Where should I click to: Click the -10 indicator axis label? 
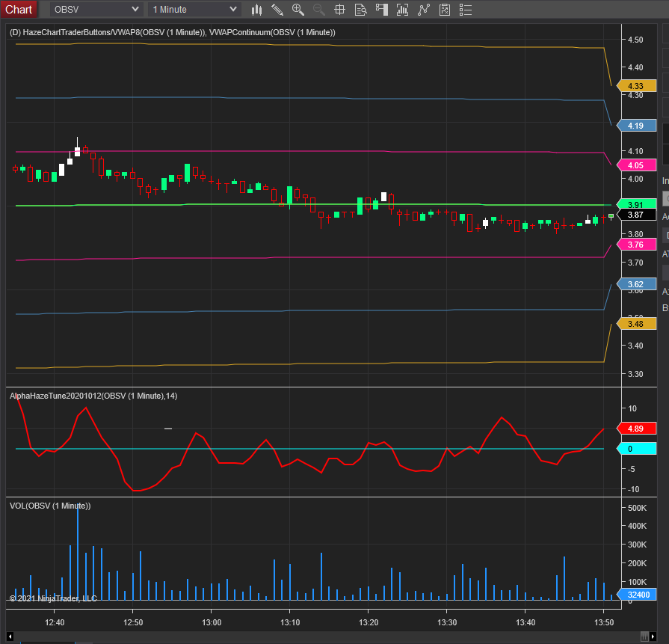coord(634,489)
